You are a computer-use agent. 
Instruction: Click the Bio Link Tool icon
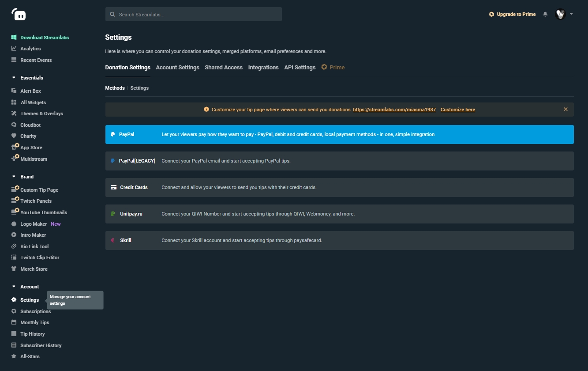coord(14,246)
